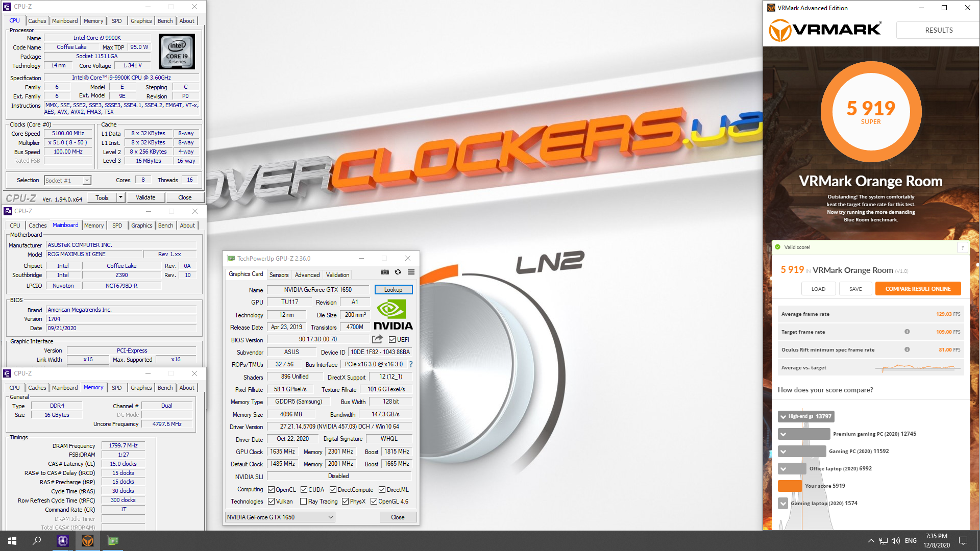
Task: Toggle the Vulkan checkbox
Action: (x=272, y=502)
